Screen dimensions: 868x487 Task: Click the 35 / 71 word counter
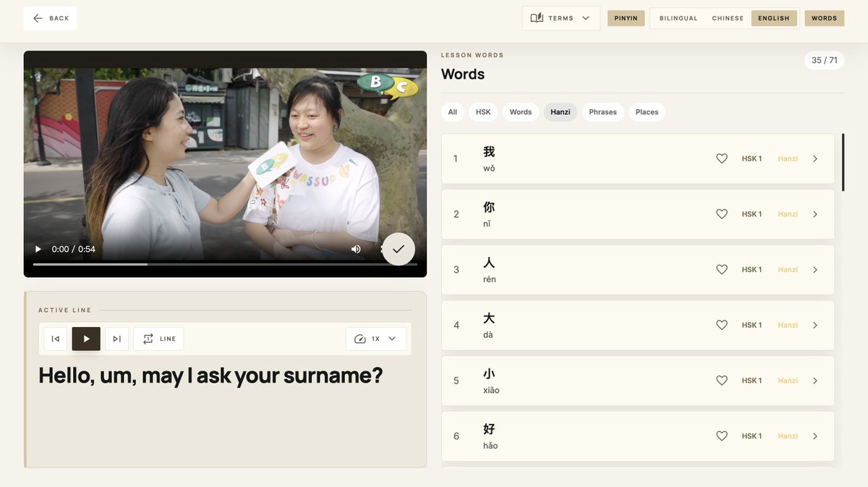(825, 60)
